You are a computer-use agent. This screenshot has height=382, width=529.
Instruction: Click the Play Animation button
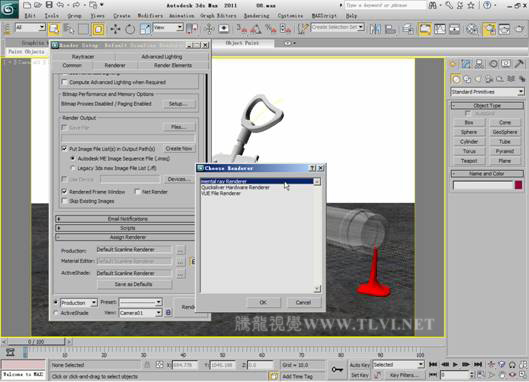455,364
